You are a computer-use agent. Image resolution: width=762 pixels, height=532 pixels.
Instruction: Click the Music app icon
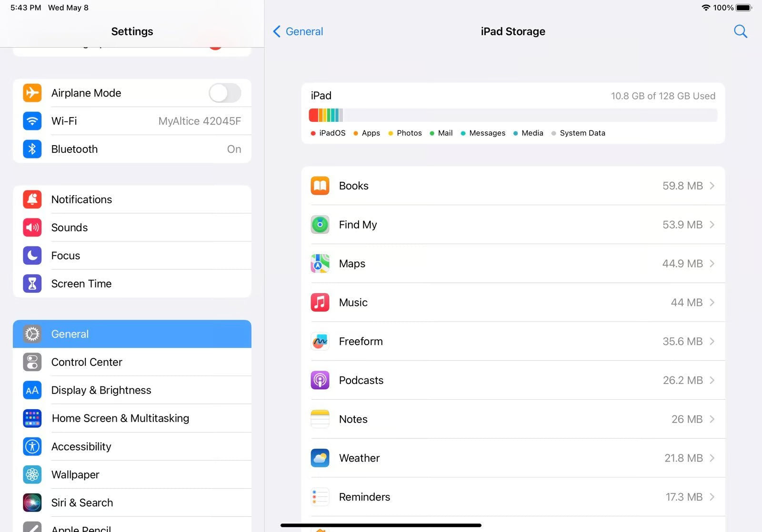pyautogui.click(x=320, y=302)
